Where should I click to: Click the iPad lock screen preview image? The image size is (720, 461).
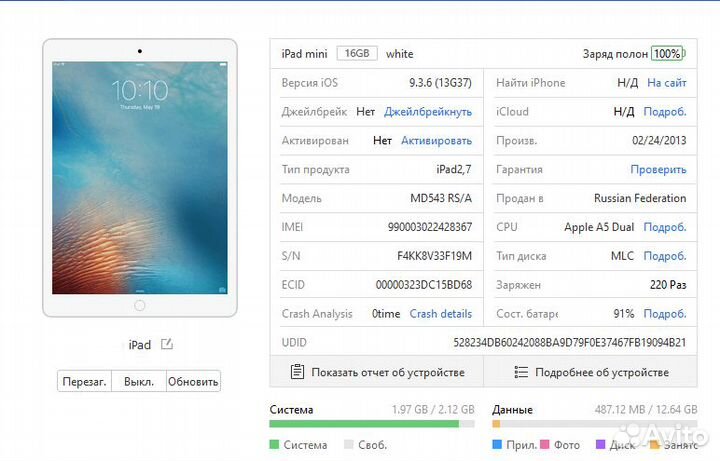(x=140, y=178)
